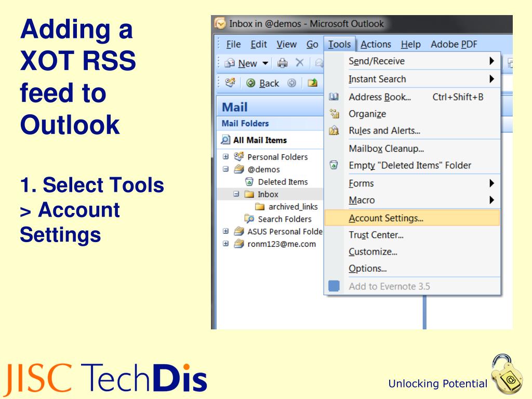This screenshot has width=532, height=399.
Task: Select Instant Search menu item
Action: (412, 79)
